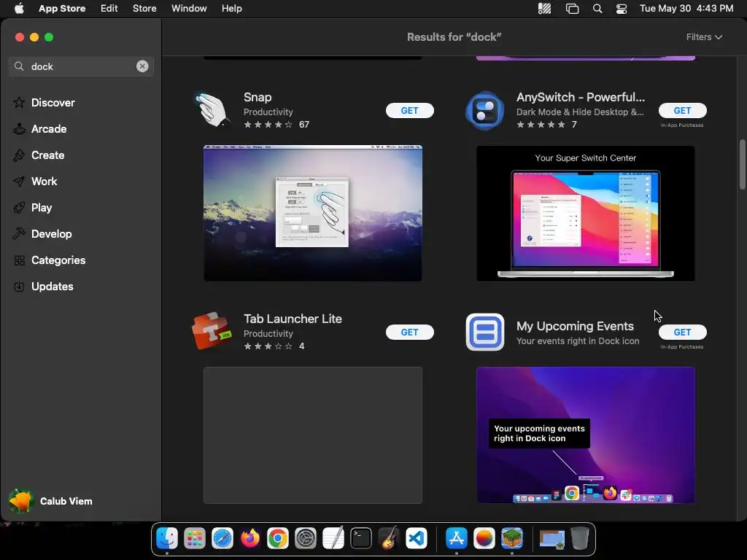Get the Snap app

coord(410,111)
